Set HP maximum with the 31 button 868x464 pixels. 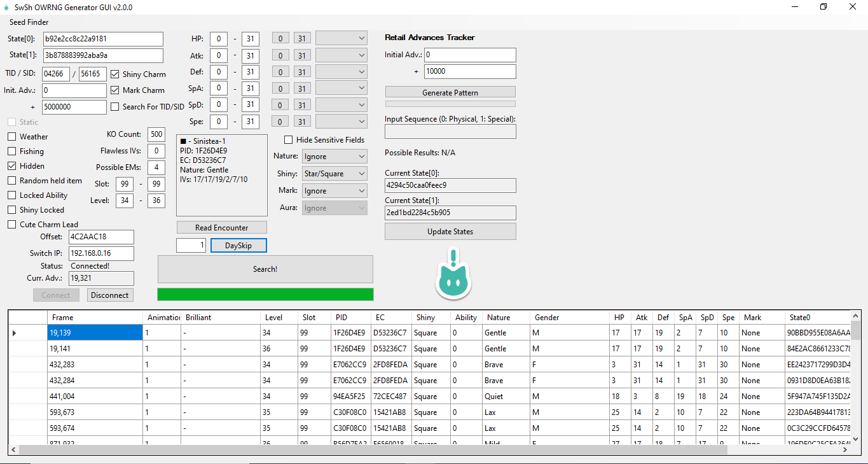click(x=303, y=39)
